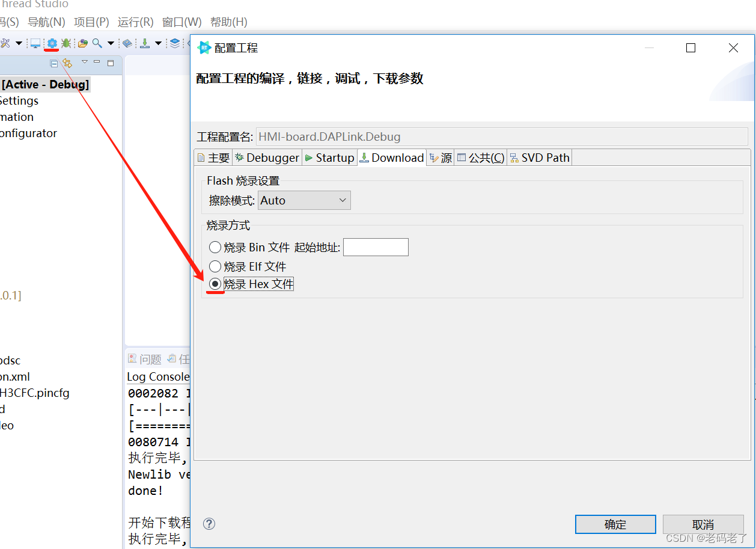
Task: Select the Debug bug icon in toolbar
Action: (x=65, y=43)
